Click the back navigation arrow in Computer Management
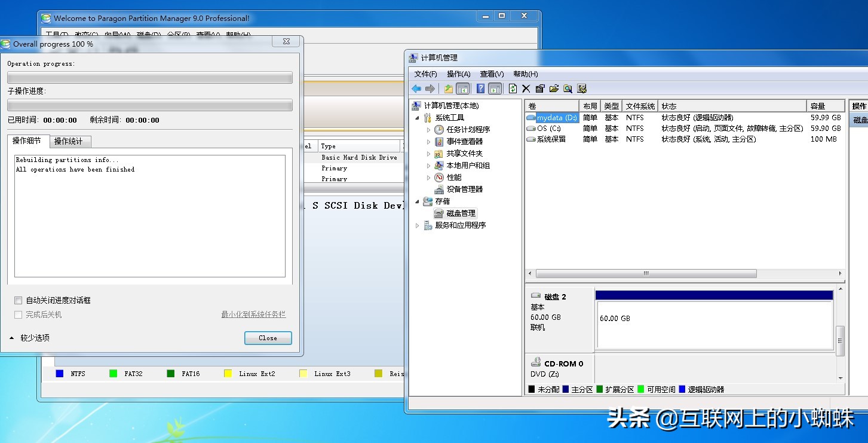Viewport: 868px width, 443px height. [x=416, y=88]
